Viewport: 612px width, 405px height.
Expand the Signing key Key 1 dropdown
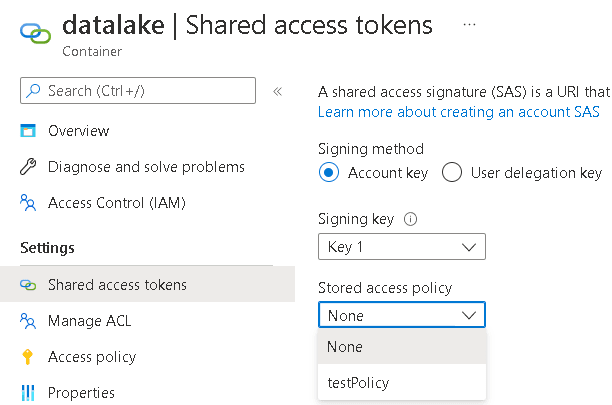point(402,247)
